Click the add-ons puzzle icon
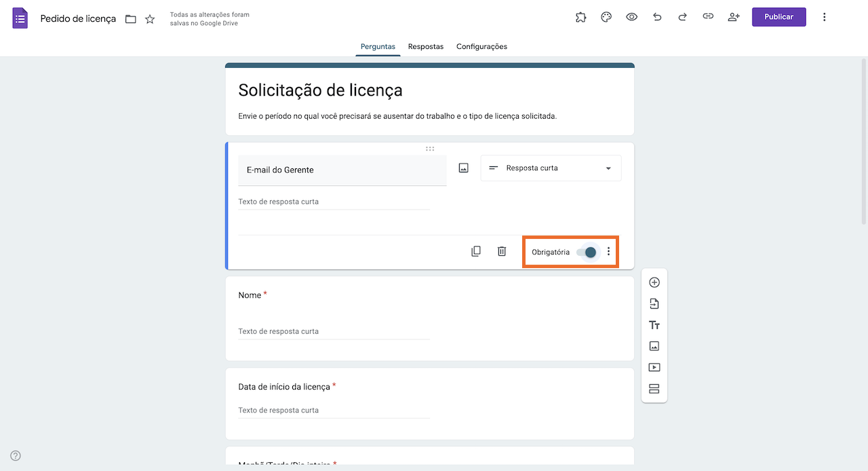Screen dimensions: 868x471 [x=581, y=17]
